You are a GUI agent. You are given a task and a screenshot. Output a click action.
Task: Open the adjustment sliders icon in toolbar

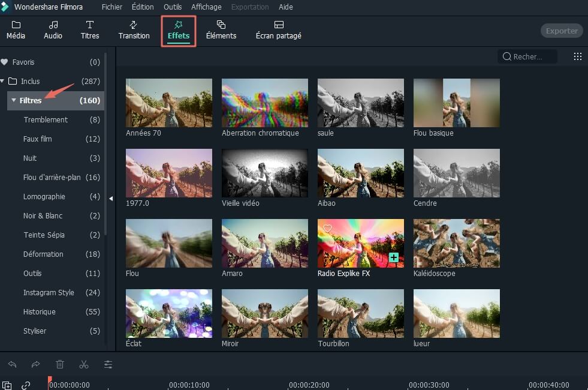(107, 364)
